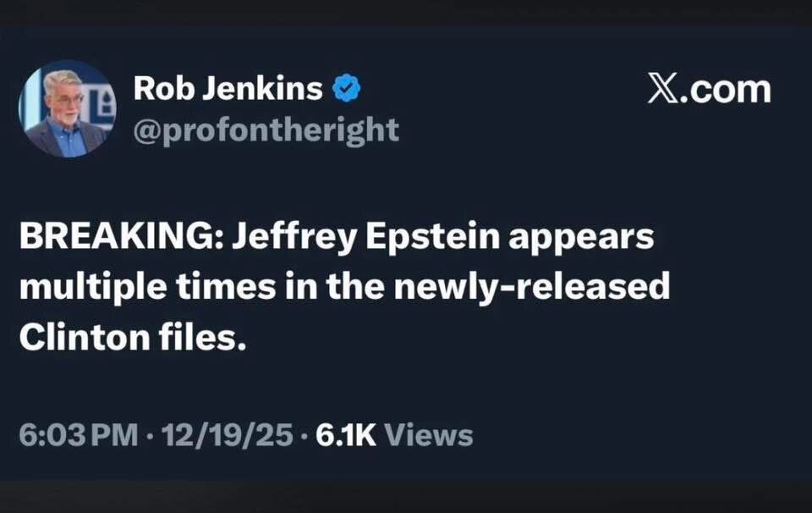This screenshot has height=513, width=812.
Task: Click the 12/19/25 post date
Action: point(225,435)
